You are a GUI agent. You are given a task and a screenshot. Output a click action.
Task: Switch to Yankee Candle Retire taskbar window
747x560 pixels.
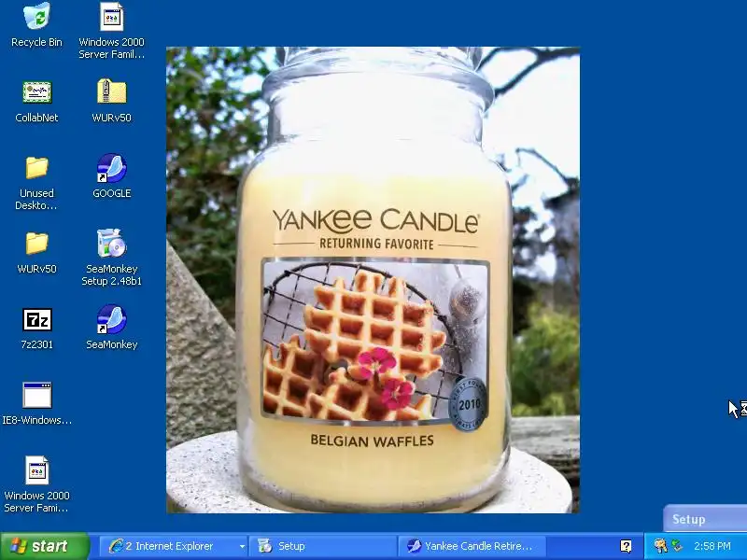tap(472, 546)
